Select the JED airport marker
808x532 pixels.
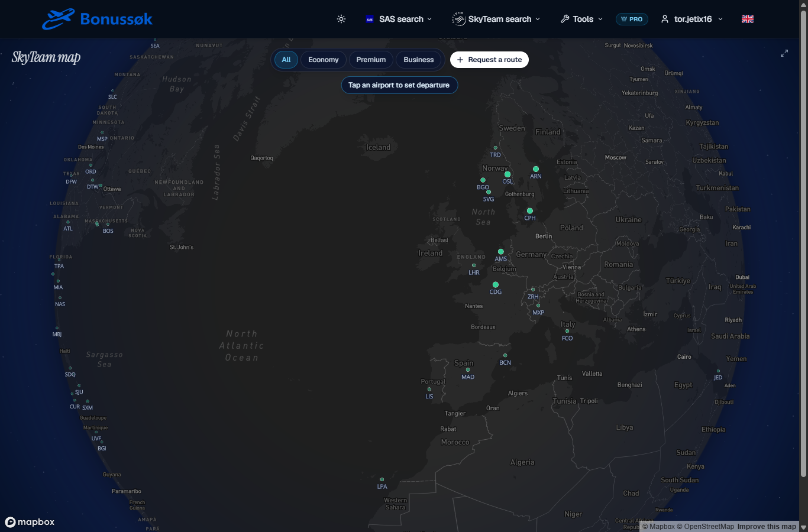pos(719,371)
